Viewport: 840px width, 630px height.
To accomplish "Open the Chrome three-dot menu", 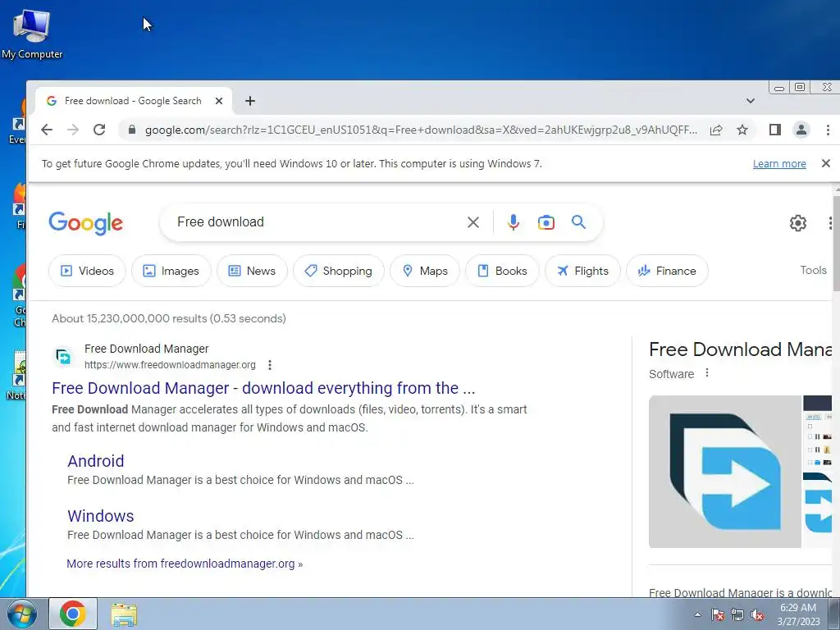I will 828,130.
